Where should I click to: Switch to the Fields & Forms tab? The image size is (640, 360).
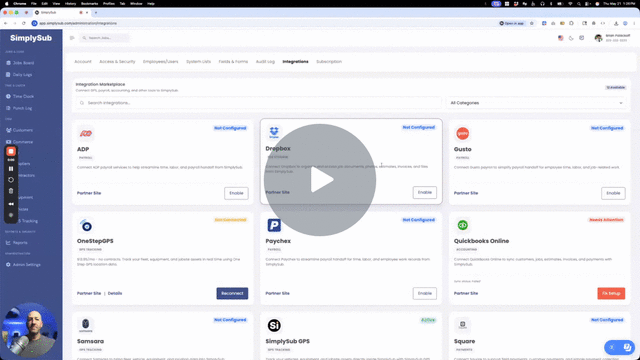pyautogui.click(x=233, y=62)
